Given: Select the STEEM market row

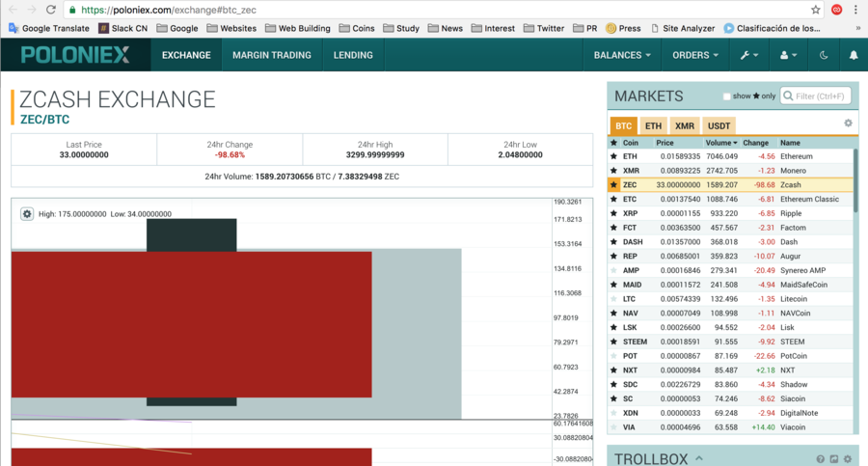Looking at the screenshot, I should click(x=730, y=342).
